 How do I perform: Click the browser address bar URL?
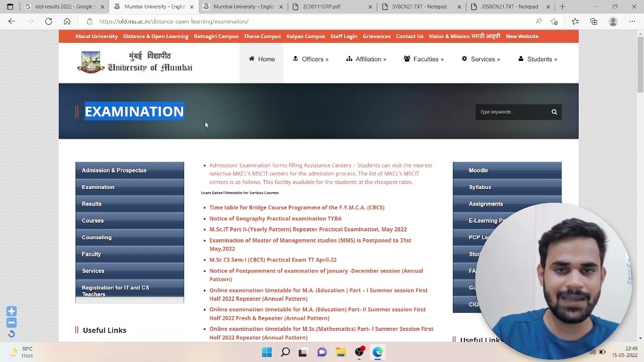[174, 21]
